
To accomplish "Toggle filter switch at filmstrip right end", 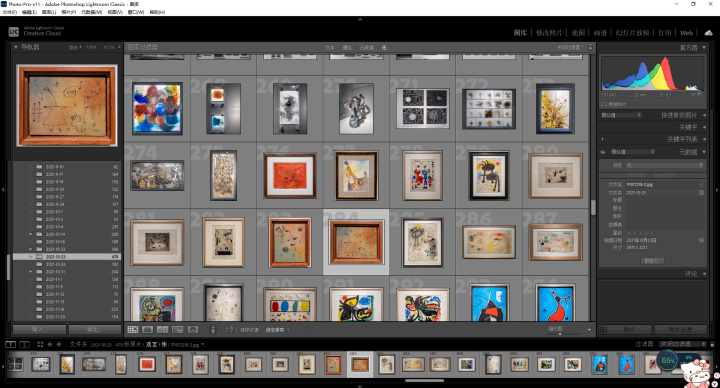I will tap(712, 344).
